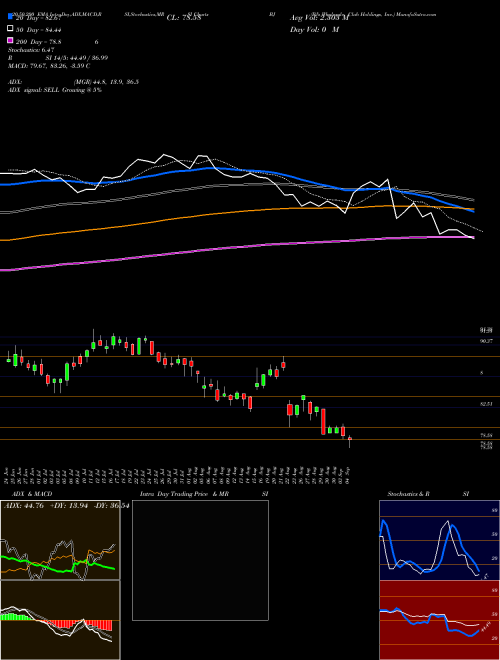
Task: Click the blue 20 Day EMA legend swatch
Action: pyautogui.click(x=10, y=17)
